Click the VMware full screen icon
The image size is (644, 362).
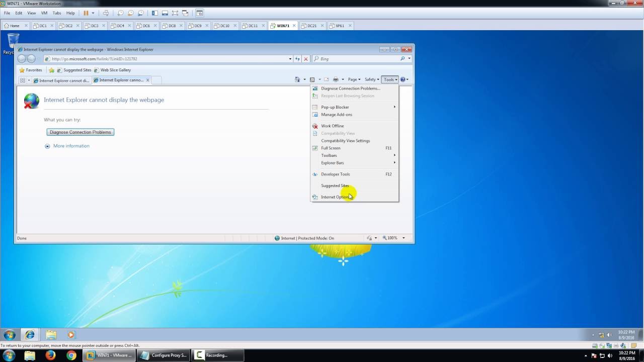pos(175,13)
